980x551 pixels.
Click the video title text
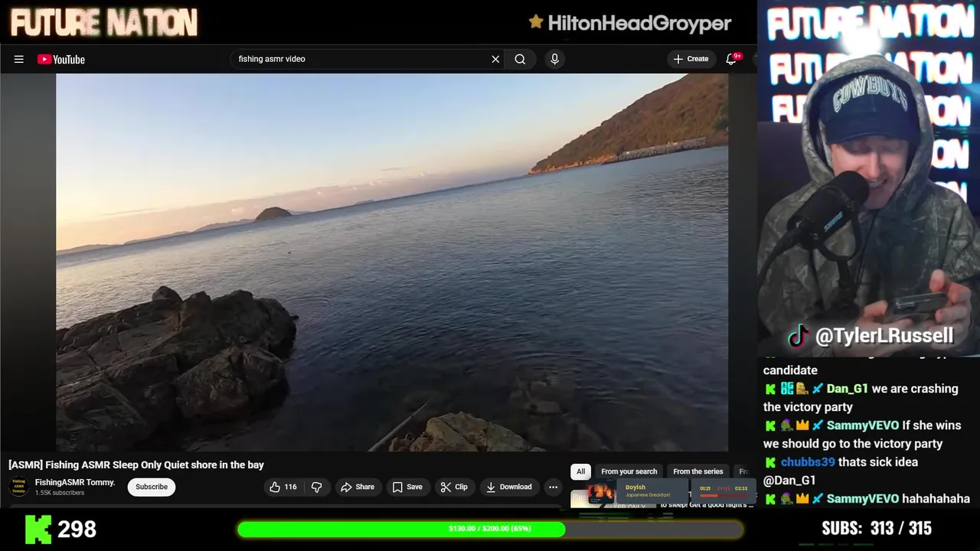136,465
